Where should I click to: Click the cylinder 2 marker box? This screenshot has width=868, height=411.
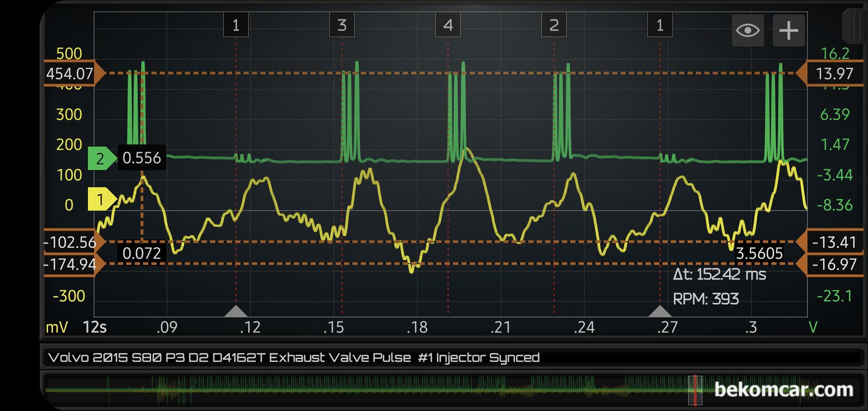pyautogui.click(x=554, y=25)
